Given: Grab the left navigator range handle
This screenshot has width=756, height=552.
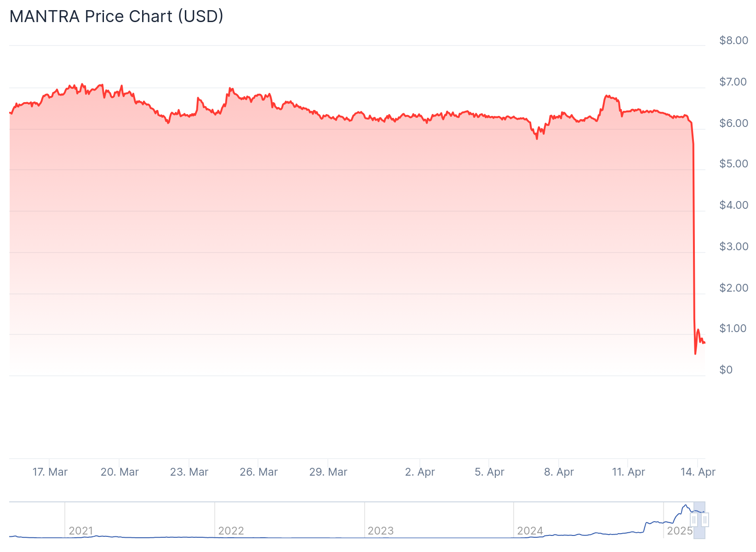Looking at the screenshot, I should point(694,520).
